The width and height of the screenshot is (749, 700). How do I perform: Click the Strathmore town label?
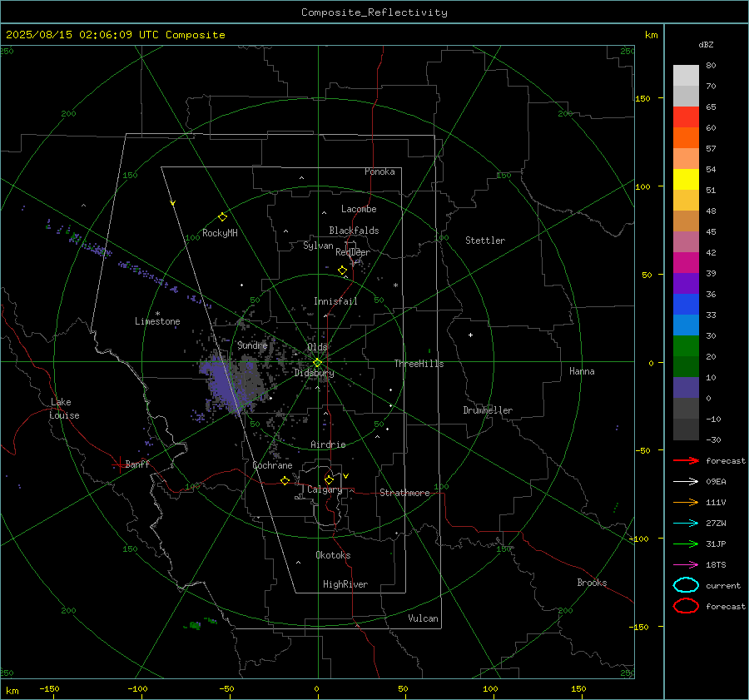(404, 493)
